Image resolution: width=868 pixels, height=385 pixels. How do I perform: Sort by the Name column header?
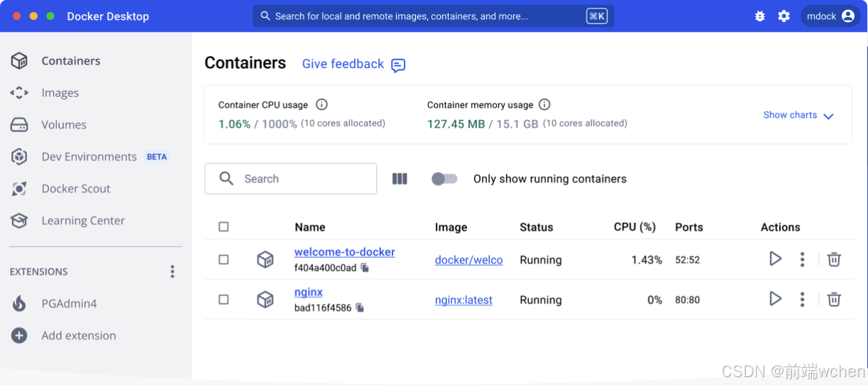point(310,227)
